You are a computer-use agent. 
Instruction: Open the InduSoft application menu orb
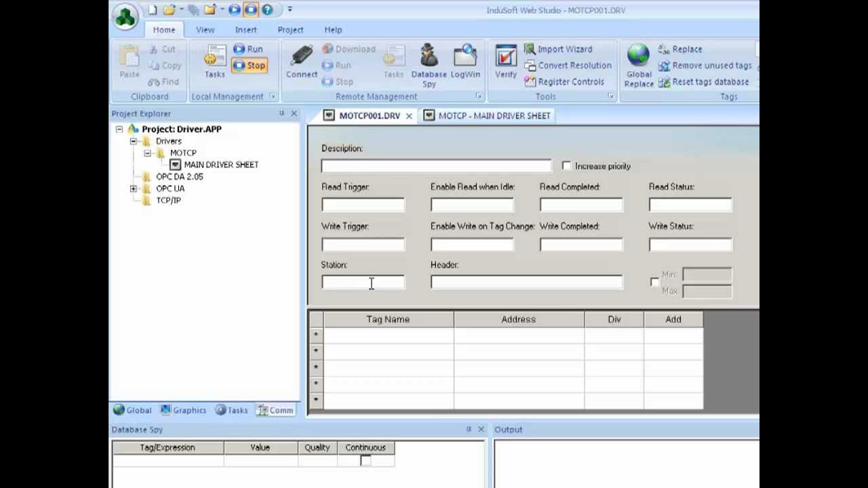tap(126, 17)
